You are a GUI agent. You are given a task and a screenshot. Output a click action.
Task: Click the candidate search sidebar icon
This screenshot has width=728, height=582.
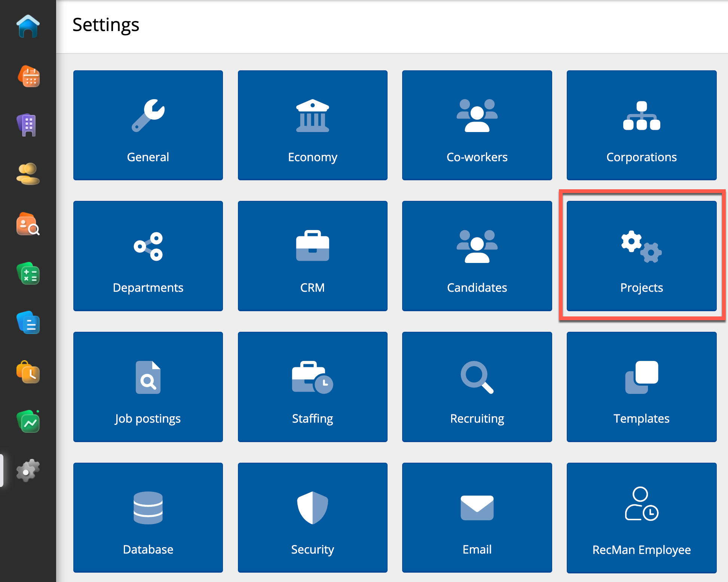pyautogui.click(x=28, y=224)
